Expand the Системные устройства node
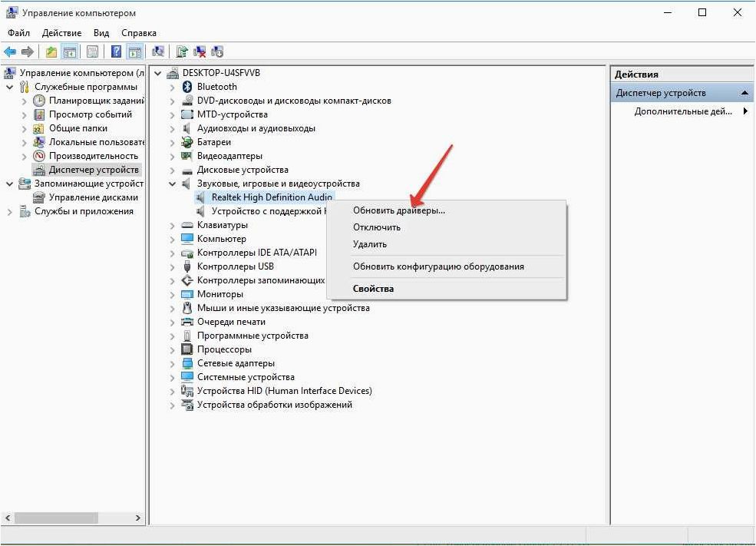 pos(172,377)
